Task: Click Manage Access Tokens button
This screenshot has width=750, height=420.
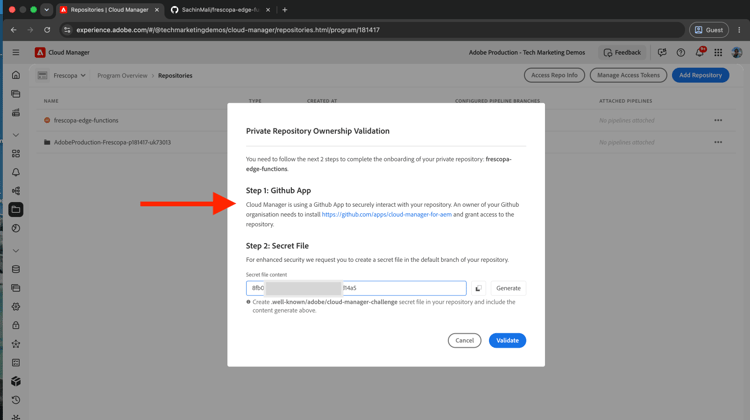Action: 628,75
